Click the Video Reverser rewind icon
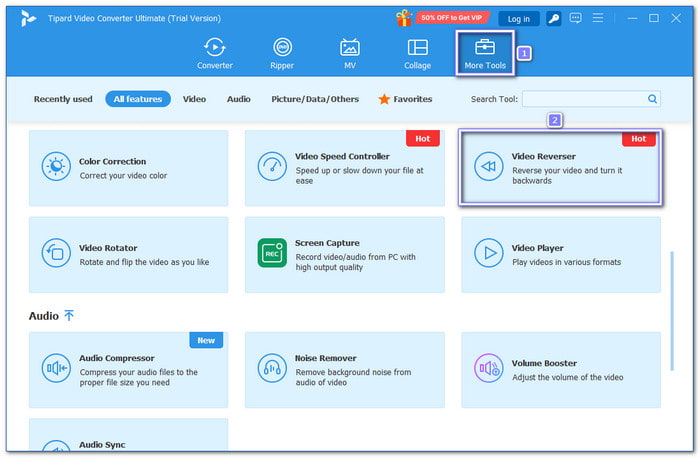This screenshot has width=700, height=458. click(488, 167)
